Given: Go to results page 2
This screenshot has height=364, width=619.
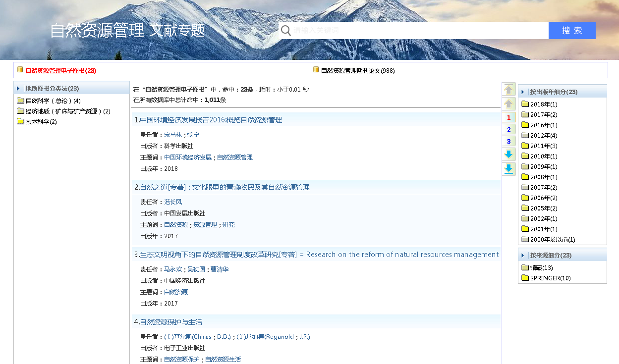Looking at the screenshot, I should [508, 129].
